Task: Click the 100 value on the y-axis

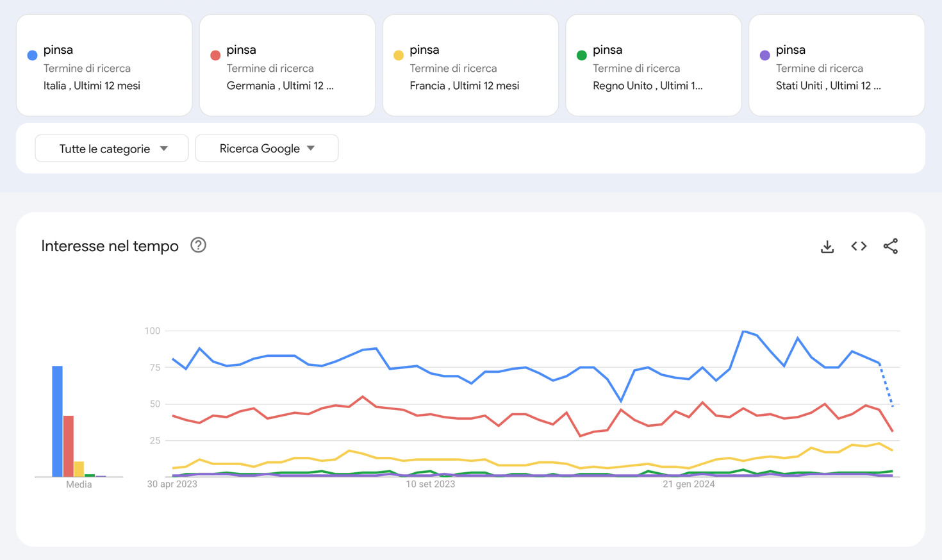Action: (x=153, y=331)
